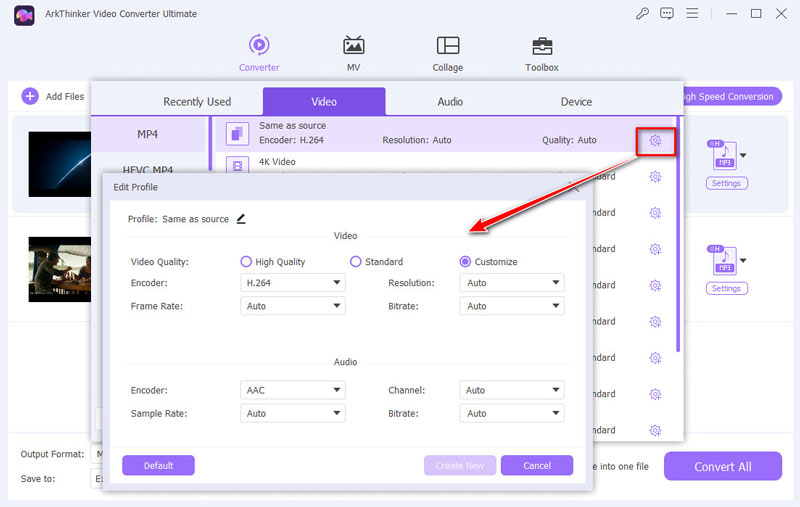The width and height of the screenshot is (800, 507).
Task: Click MP3 output format icon of second file
Action: pyautogui.click(x=723, y=260)
